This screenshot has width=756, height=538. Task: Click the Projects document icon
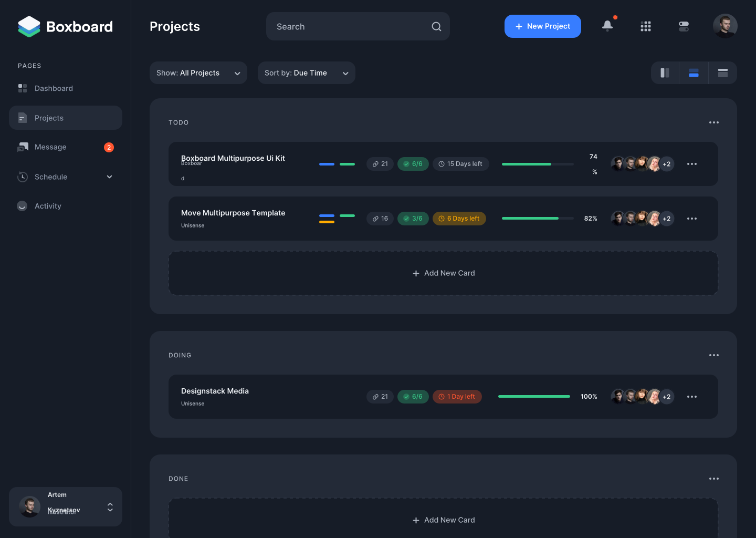coord(23,118)
